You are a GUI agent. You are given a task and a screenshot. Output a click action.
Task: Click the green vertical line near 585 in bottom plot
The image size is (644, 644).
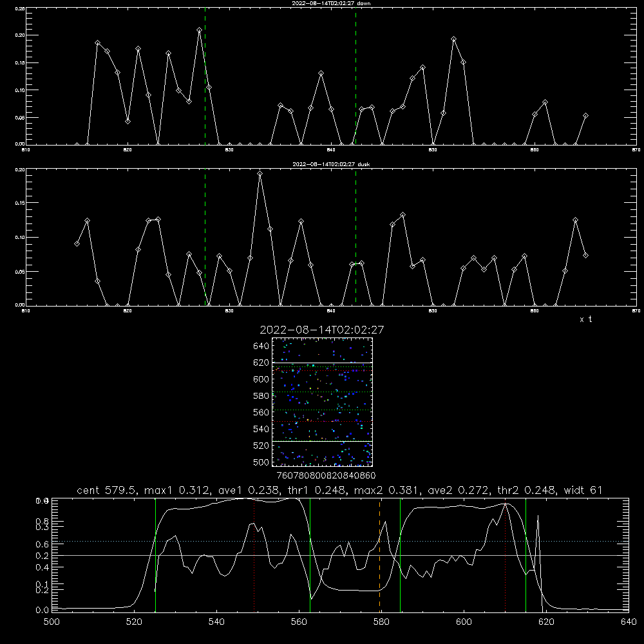(x=400, y=555)
